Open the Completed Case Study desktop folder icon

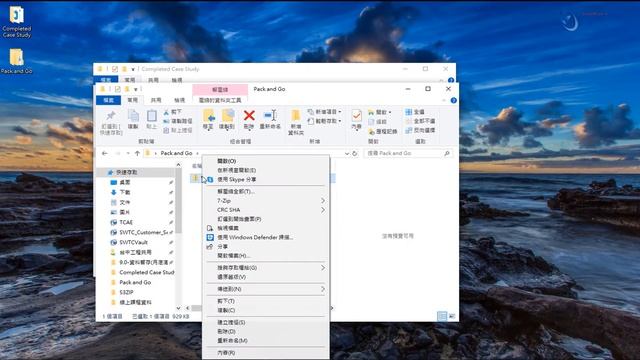pos(16,22)
